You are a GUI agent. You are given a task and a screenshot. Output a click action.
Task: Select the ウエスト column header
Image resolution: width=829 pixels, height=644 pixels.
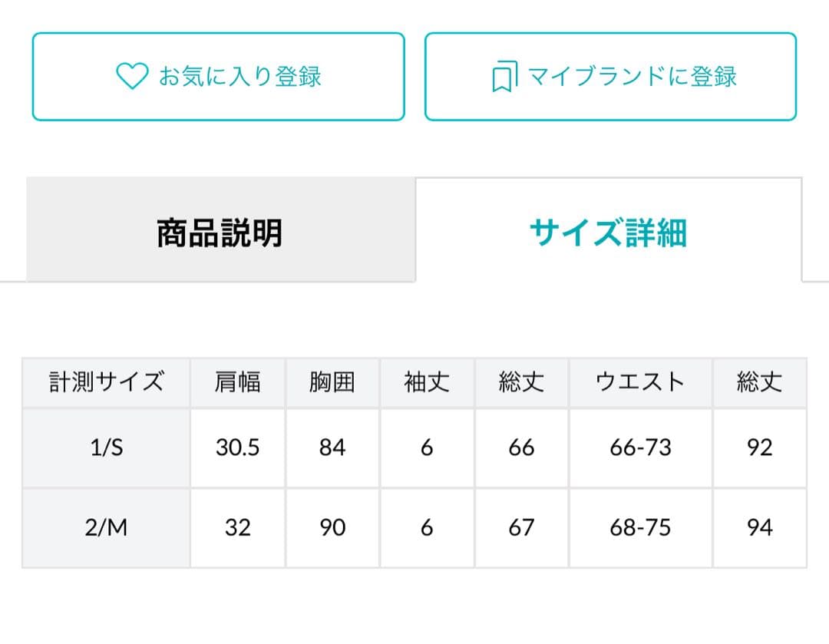[640, 382]
